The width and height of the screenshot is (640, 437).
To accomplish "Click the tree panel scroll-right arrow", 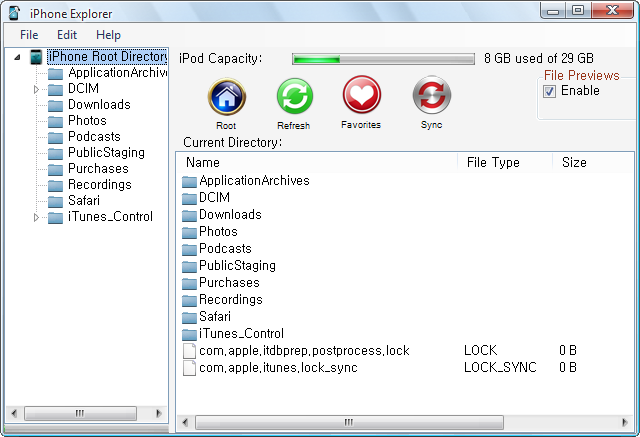I will click(159, 413).
